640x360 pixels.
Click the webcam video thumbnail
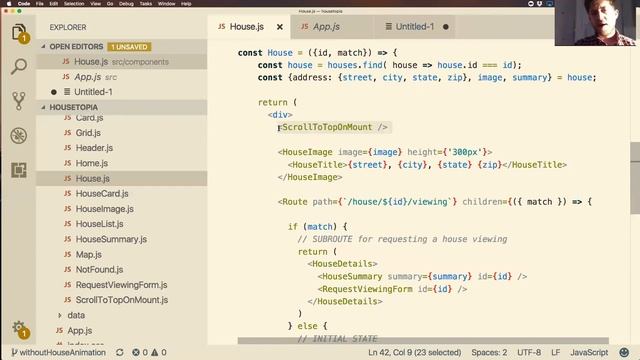pyautogui.click(x=596, y=23)
